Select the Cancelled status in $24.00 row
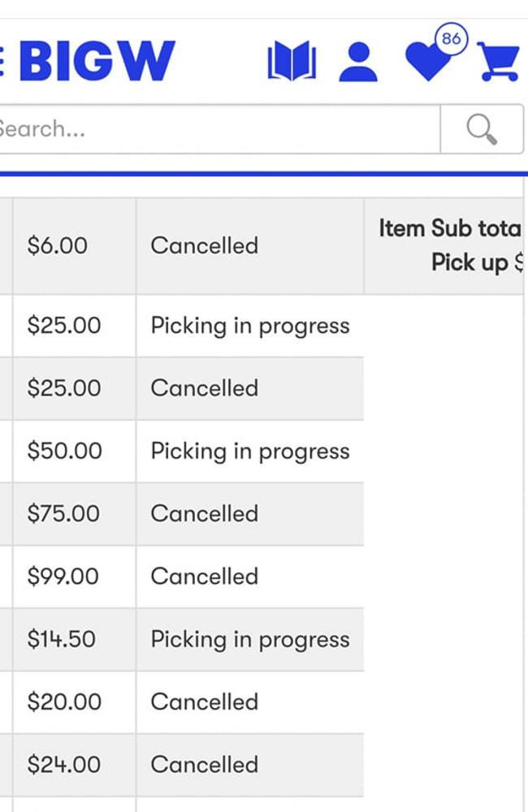The width and height of the screenshot is (528, 812). [204, 764]
